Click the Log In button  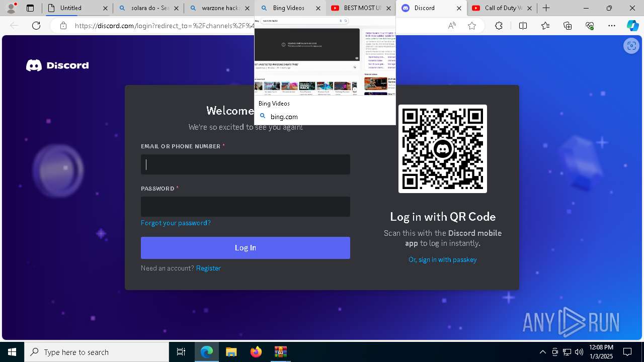pyautogui.click(x=246, y=248)
